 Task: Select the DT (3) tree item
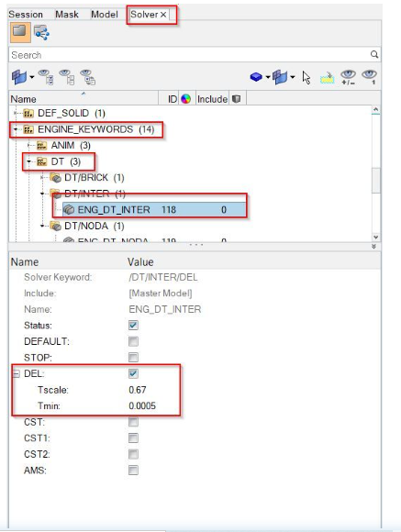point(66,161)
